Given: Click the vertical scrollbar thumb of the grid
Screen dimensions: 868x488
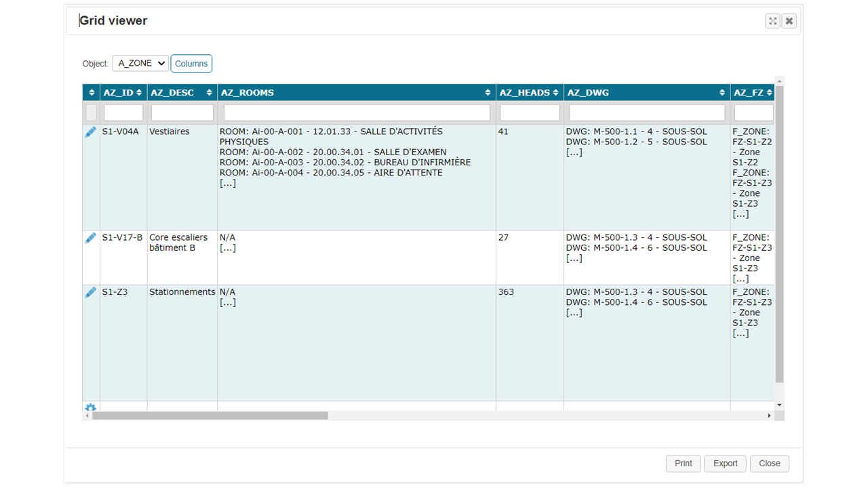Looking at the screenshot, I should (779, 234).
